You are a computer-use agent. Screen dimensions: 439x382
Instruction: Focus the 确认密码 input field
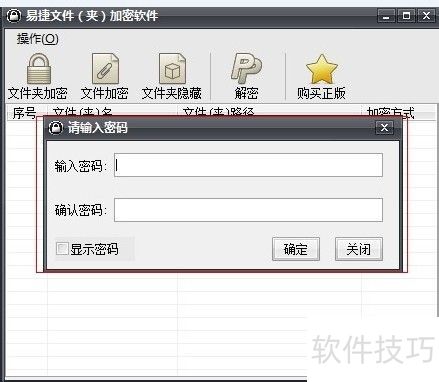coord(248,210)
